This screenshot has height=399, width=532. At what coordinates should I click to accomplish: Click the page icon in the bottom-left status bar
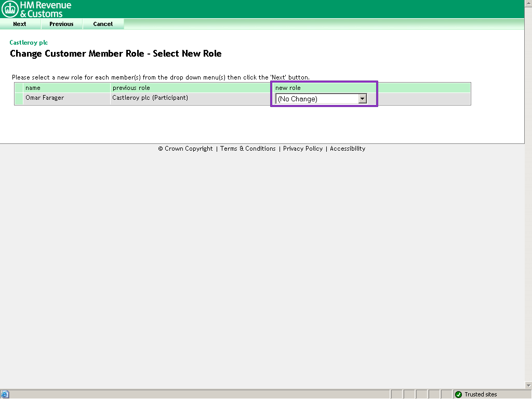pyautogui.click(x=4, y=394)
